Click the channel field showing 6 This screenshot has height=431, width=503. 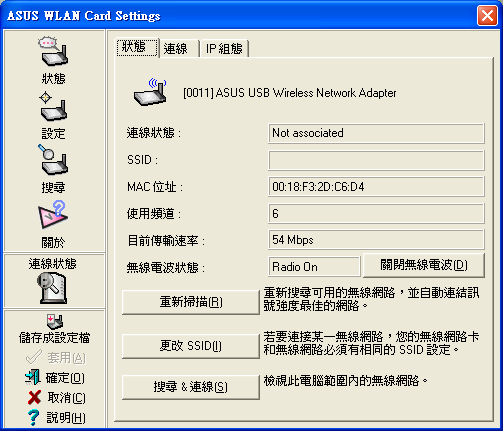tap(376, 213)
